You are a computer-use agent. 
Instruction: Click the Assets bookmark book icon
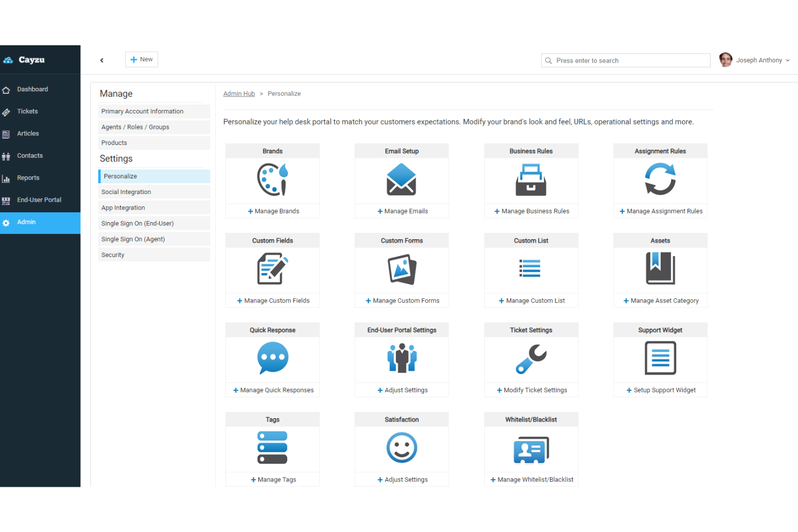(x=660, y=269)
